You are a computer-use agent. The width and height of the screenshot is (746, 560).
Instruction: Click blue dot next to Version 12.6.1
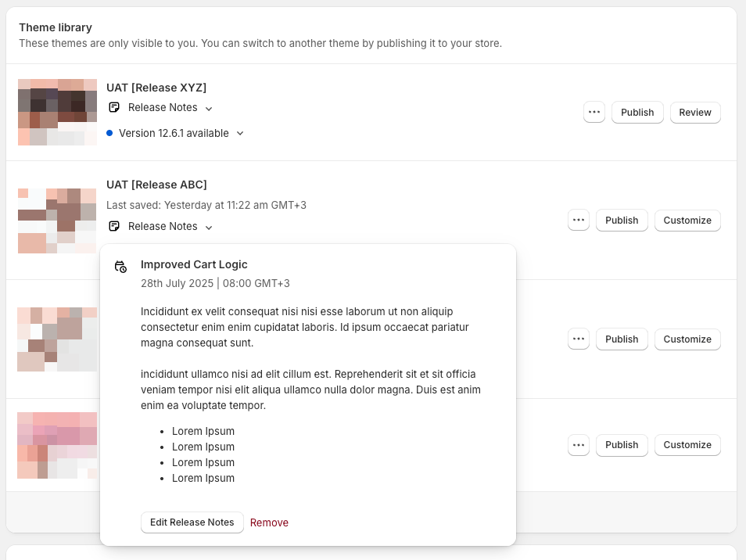pos(109,134)
